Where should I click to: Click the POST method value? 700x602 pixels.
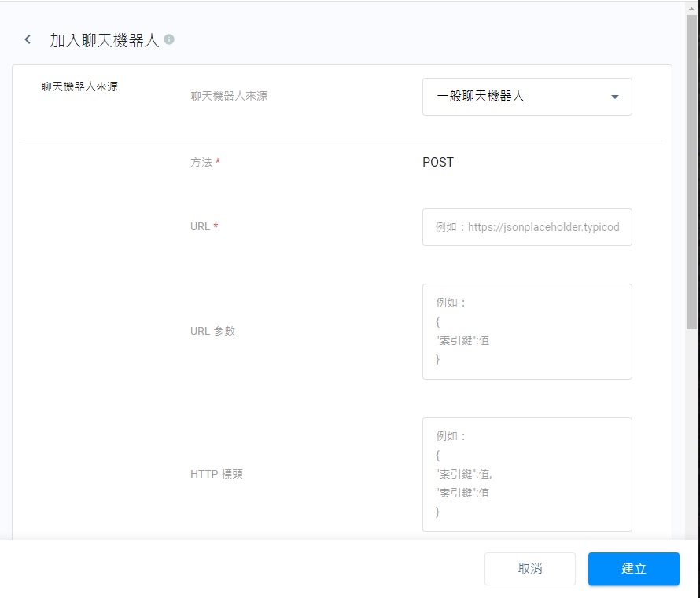coord(438,163)
